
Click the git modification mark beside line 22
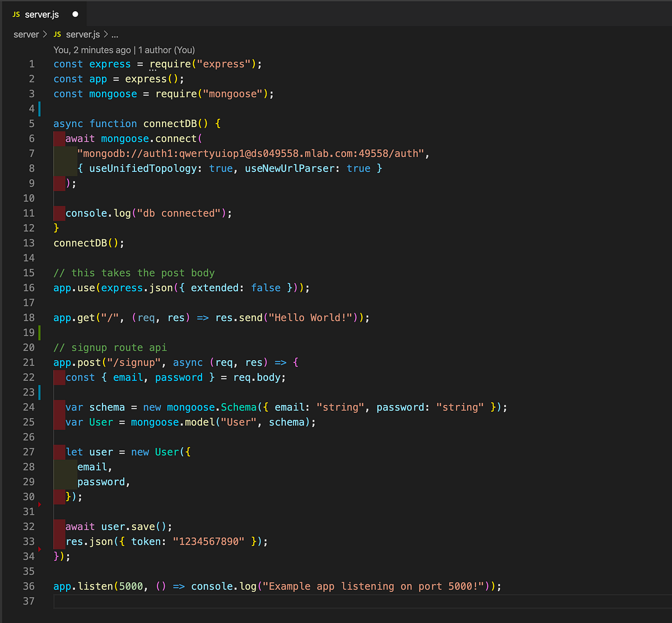coord(59,377)
